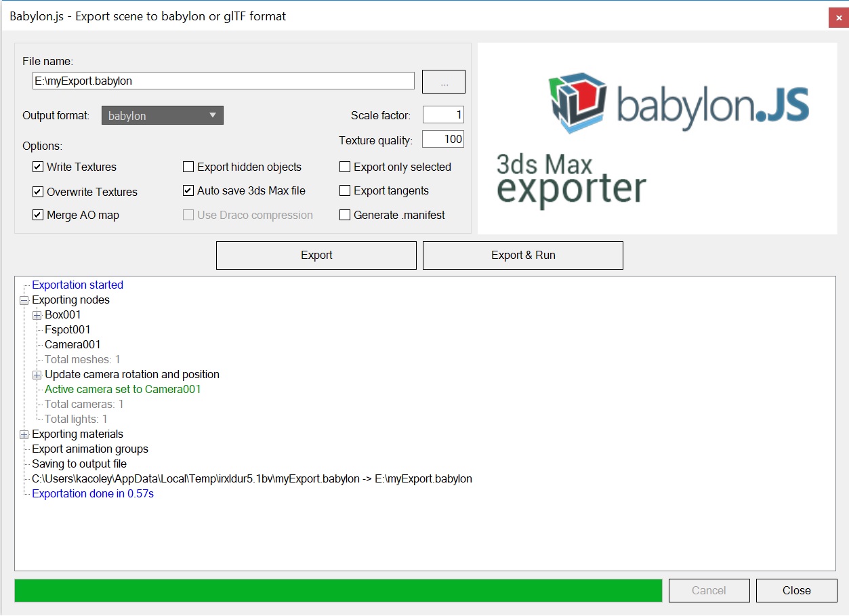Select the Total lights: 1 entry

click(x=76, y=419)
